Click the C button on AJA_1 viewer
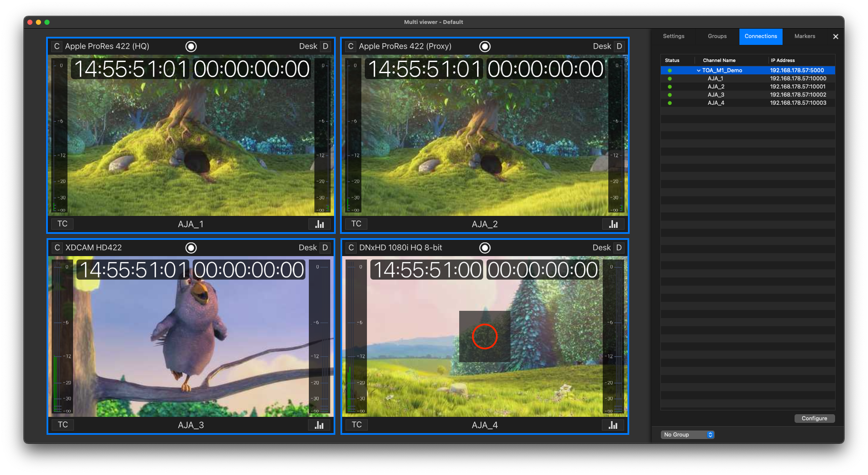The height and width of the screenshot is (475, 868). (57, 46)
